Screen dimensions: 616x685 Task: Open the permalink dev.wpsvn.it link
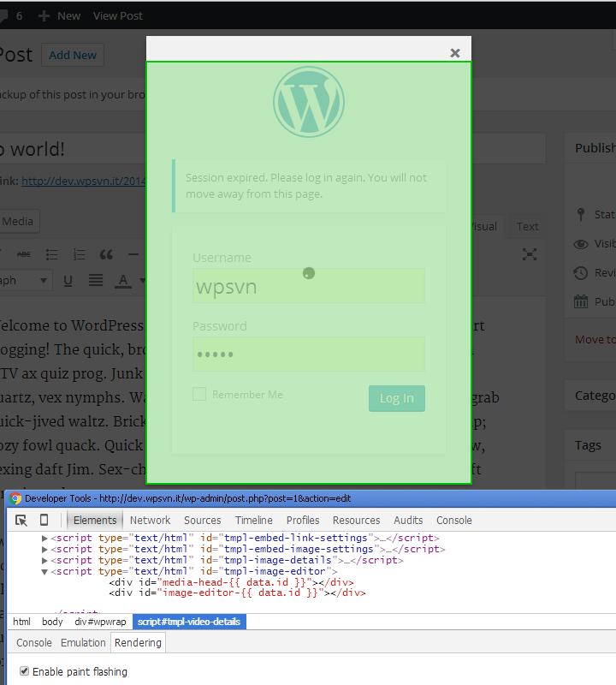[83, 181]
